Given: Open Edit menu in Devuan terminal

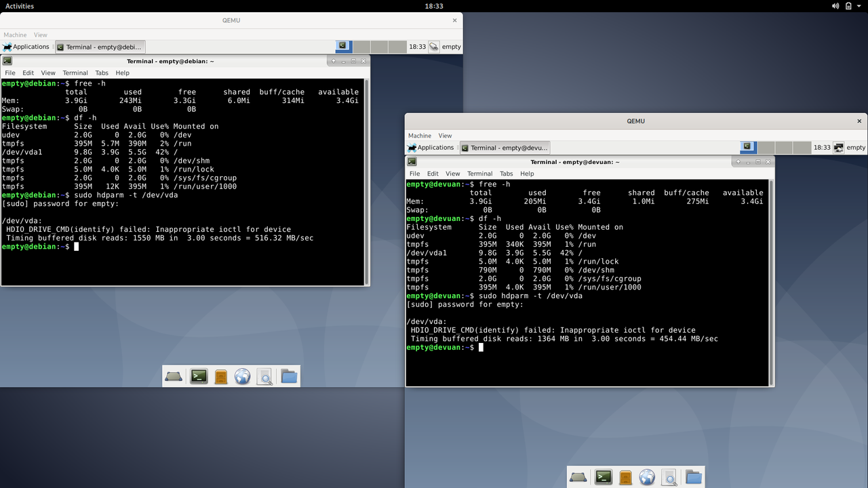Looking at the screenshot, I should tap(433, 174).
